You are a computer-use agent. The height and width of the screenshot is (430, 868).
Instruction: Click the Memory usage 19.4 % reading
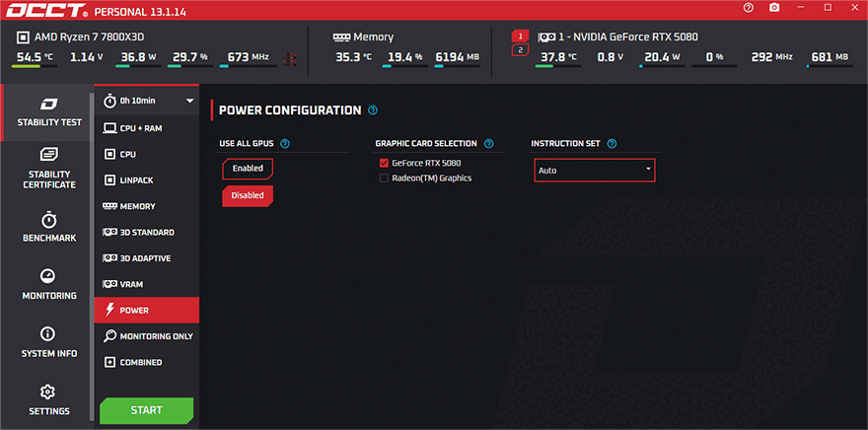point(404,56)
